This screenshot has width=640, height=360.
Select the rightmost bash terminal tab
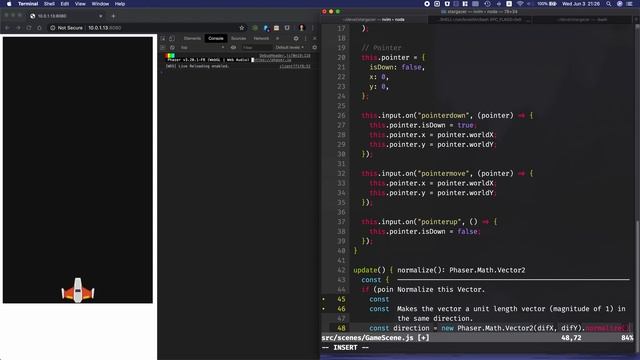pos(583,20)
